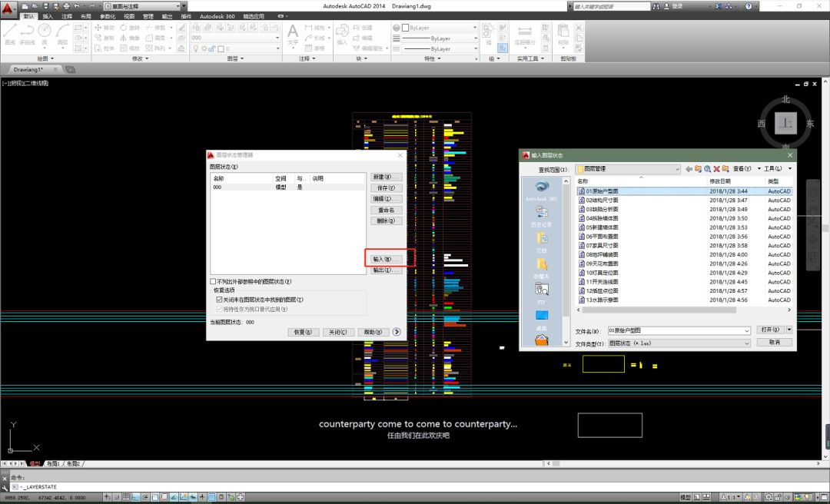Select the Polyline tool
Viewport: 830px width, 504px height.
click(x=27, y=33)
